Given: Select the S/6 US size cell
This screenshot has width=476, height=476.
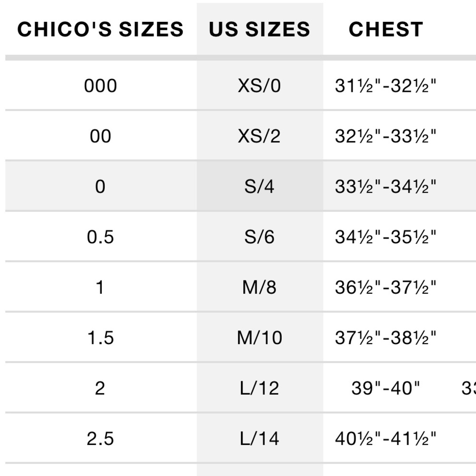Looking at the screenshot, I should tap(259, 237).
